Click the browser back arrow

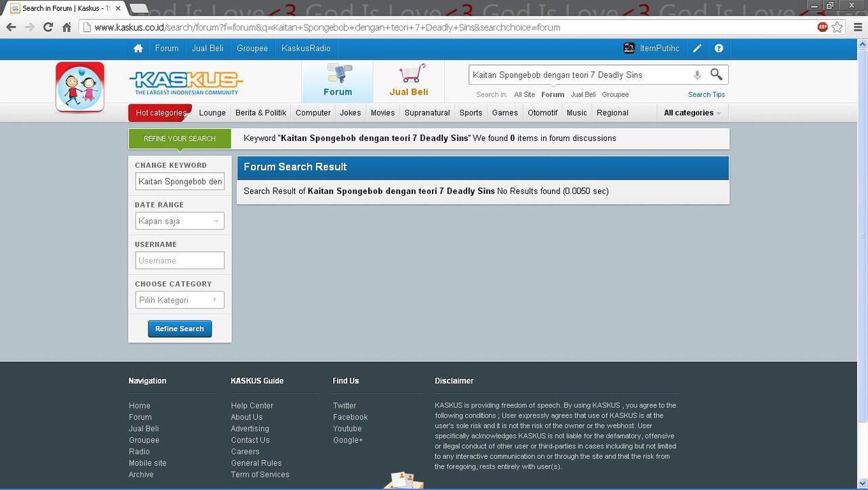click(11, 27)
